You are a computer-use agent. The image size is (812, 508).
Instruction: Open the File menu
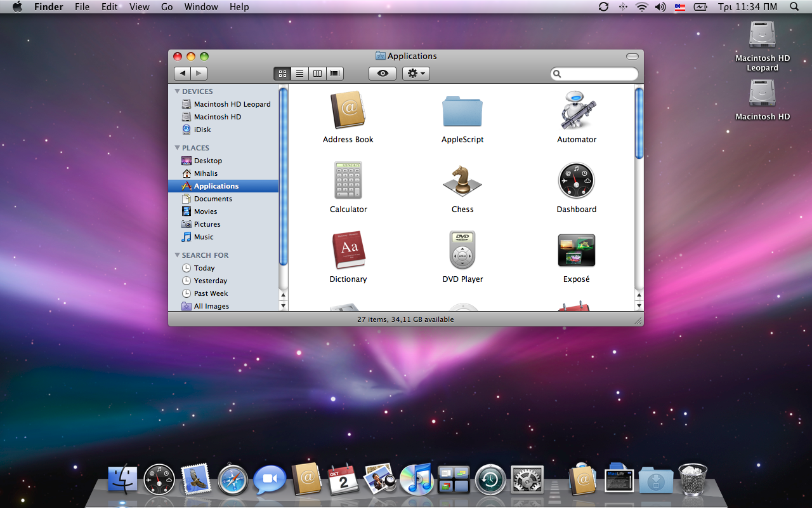click(x=82, y=7)
